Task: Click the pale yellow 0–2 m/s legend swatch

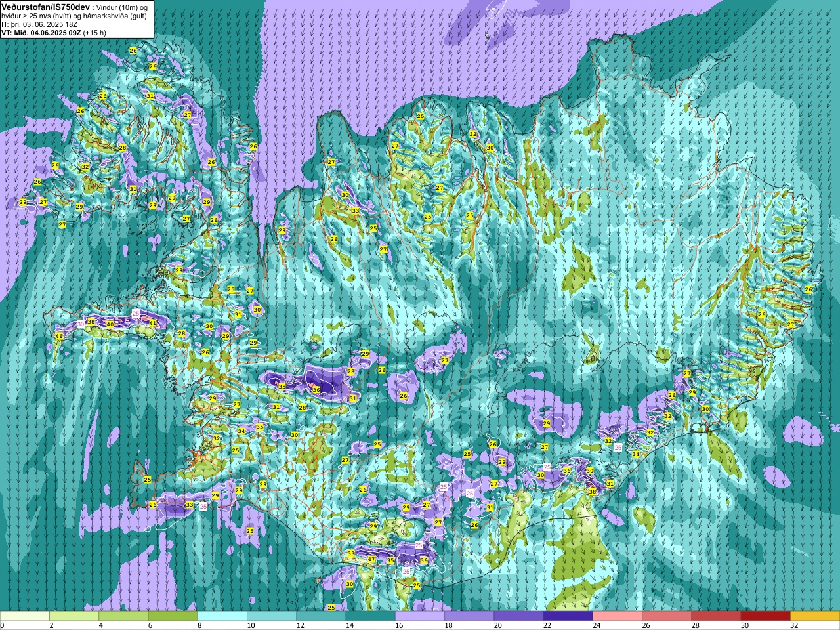Action: click(x=24, y=616)
